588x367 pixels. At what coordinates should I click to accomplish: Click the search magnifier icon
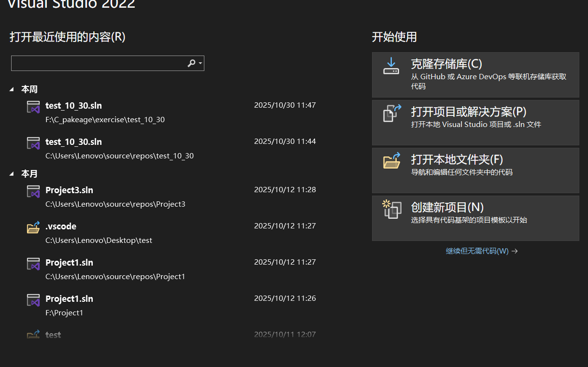tap(191, 63)
